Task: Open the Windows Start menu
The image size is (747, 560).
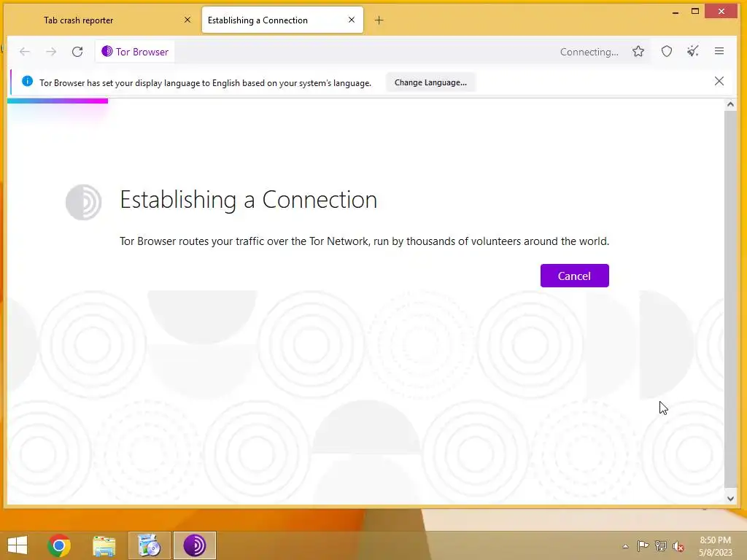Action: pos(18,545)
